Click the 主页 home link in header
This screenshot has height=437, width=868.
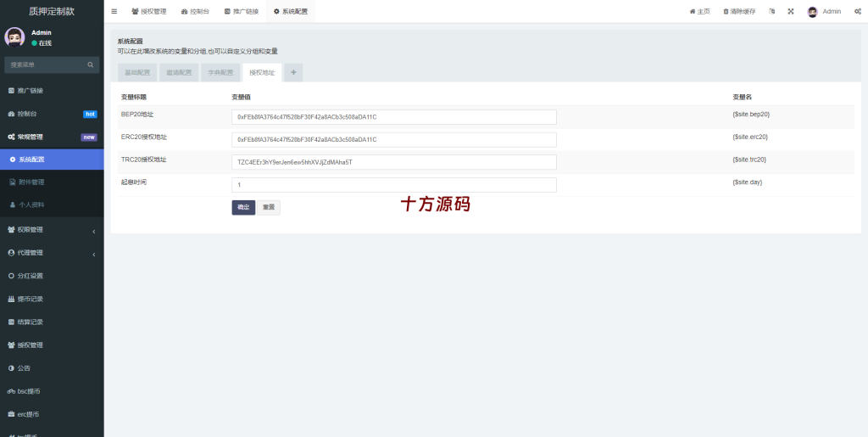click(x=699, y=11)
